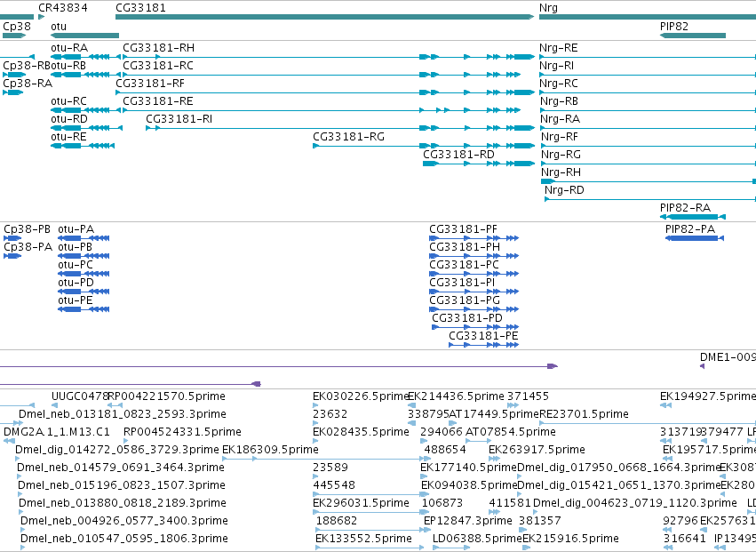
Task: Click transcript CG33181-RI
Action: click(x=179, y=119)
